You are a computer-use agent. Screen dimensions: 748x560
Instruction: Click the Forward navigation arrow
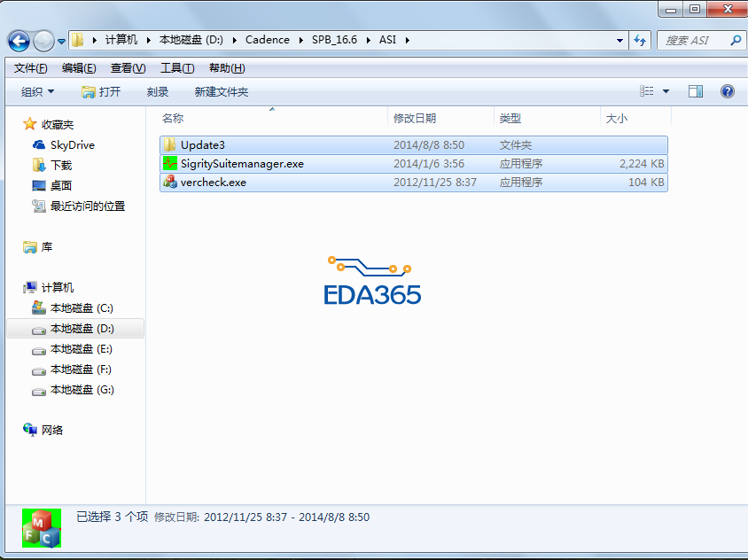(43, 41)
